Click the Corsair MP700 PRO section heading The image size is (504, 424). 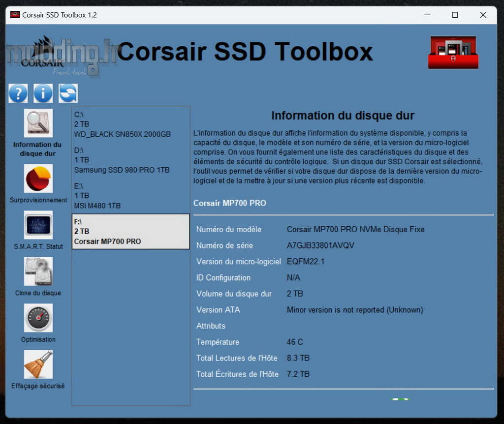pyautogui.click(x=230, y=203)
